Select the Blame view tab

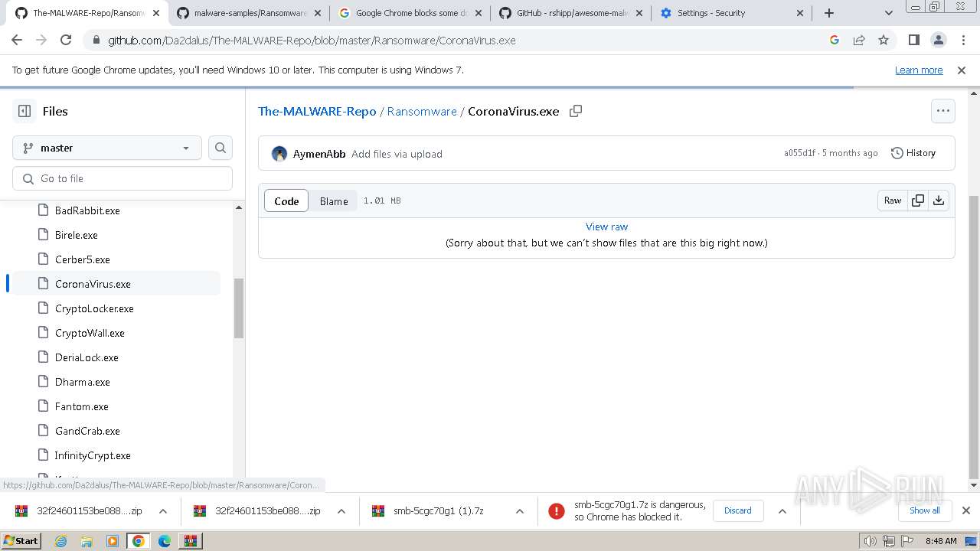click(x=334, y=201)
